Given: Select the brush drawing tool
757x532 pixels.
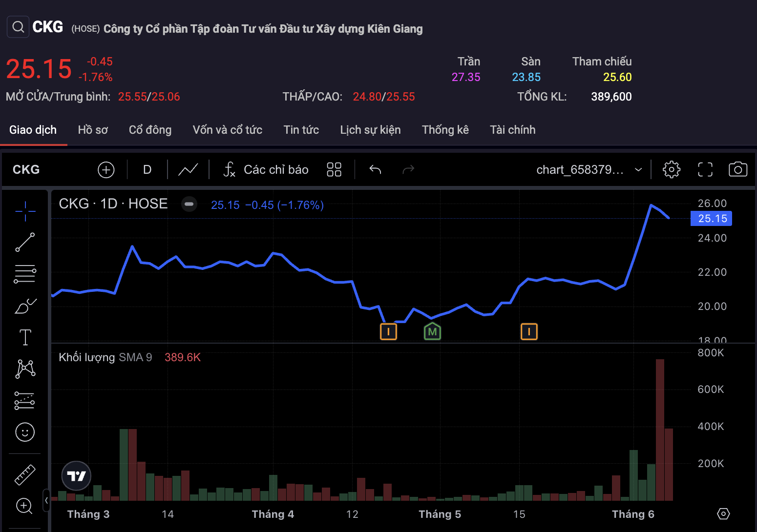Looking at the screenshot, I should [25, 306].
